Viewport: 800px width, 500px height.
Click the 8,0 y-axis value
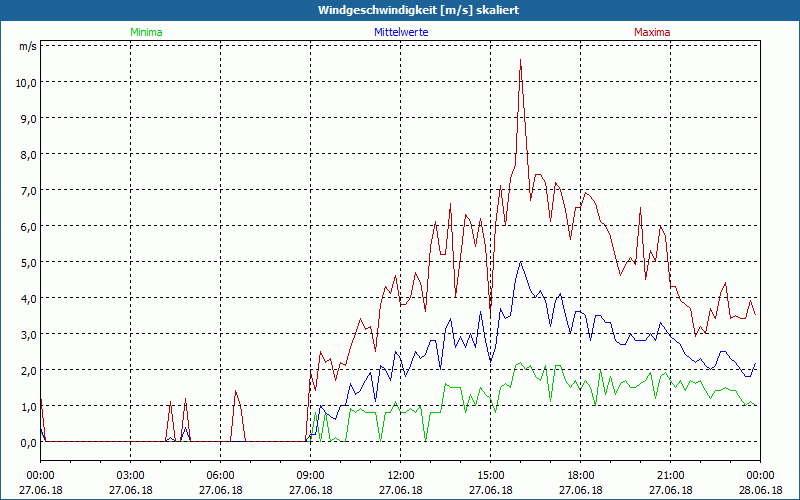coord(29,155)
